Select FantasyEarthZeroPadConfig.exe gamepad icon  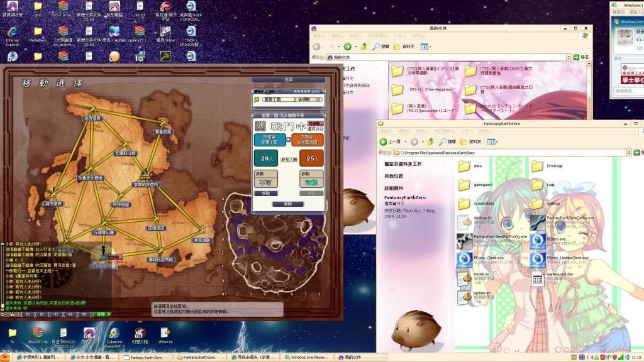(465, 241)
